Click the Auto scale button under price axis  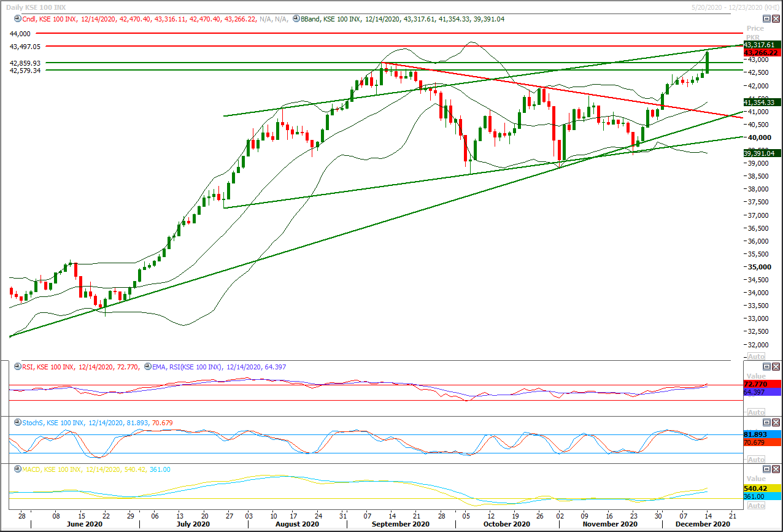[757, 356]
